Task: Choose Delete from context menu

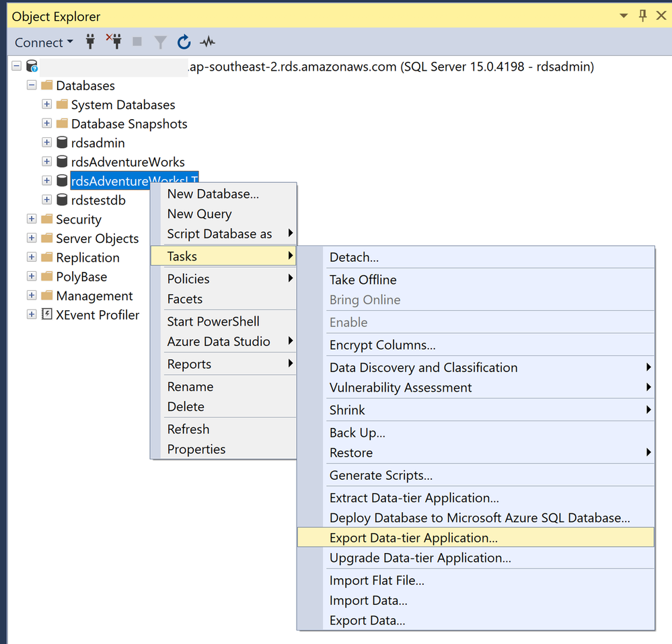Action: point(224,406)
